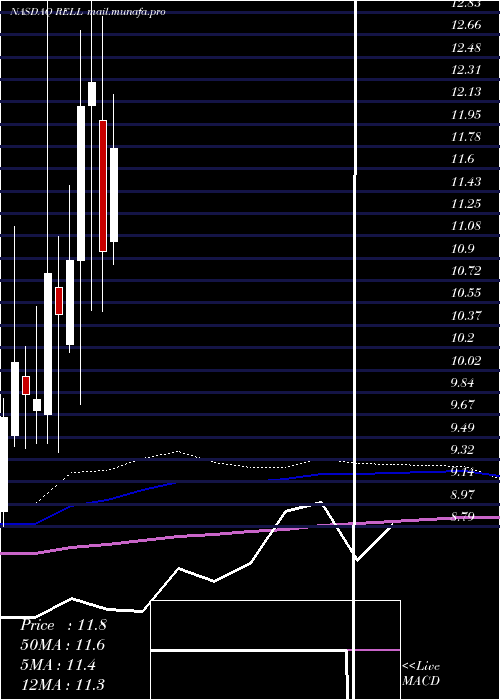Click the 9.32 price axis label
The image size is (500, 700).
point(462,450)
